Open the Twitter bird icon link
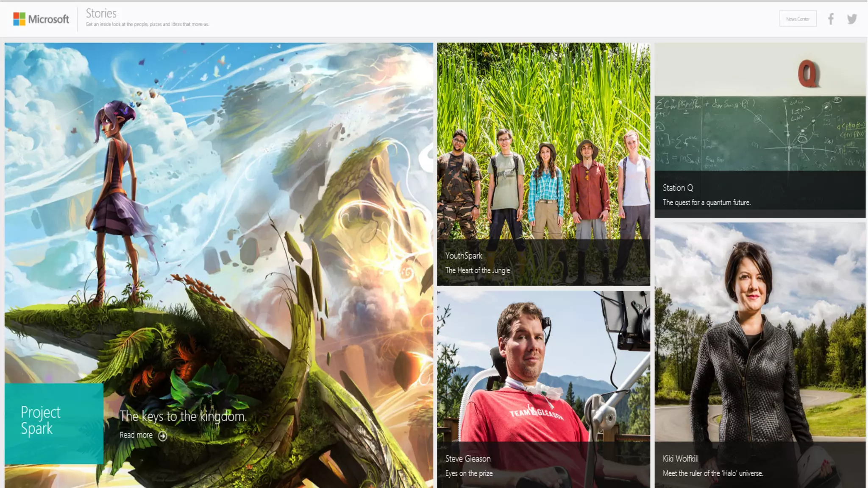 pos(852,19)
